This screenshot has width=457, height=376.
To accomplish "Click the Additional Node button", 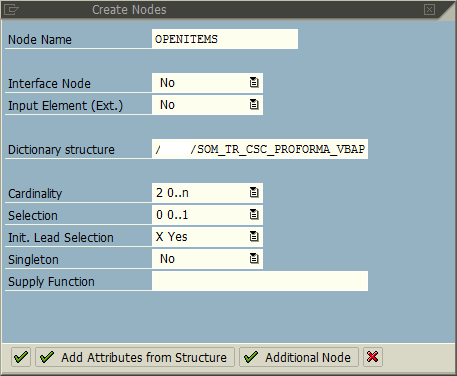I will (x=299, y=357).
